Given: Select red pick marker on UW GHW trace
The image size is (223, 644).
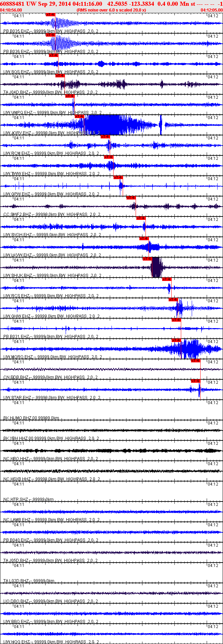Looking at the screenshot, I should 173,300.
